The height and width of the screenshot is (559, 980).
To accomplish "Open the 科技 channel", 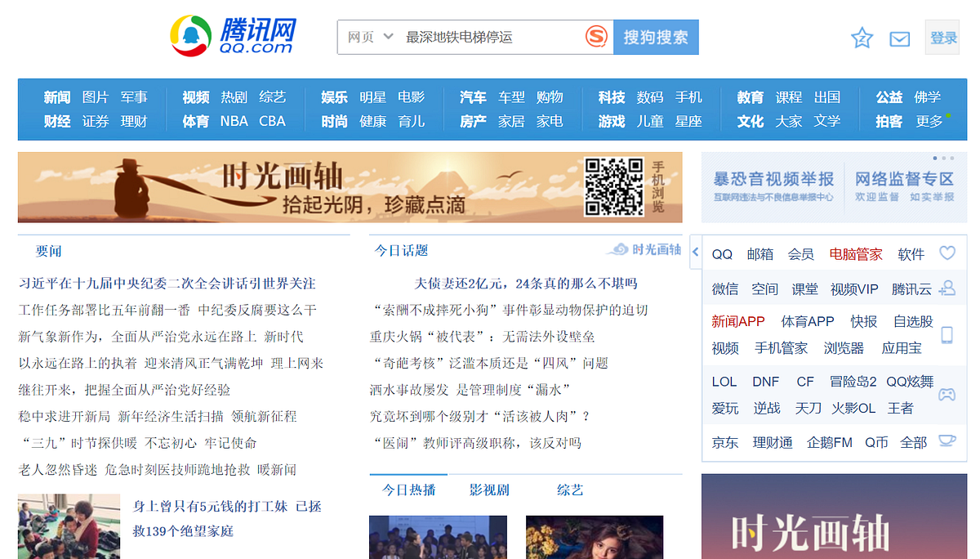I will pyautogui.click(x=612, y=97).
